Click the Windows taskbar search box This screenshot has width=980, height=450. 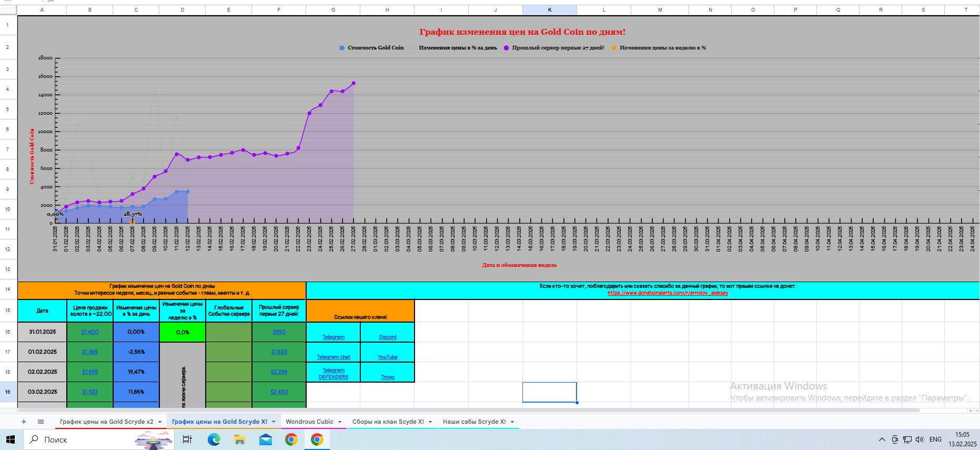point(79,439)
